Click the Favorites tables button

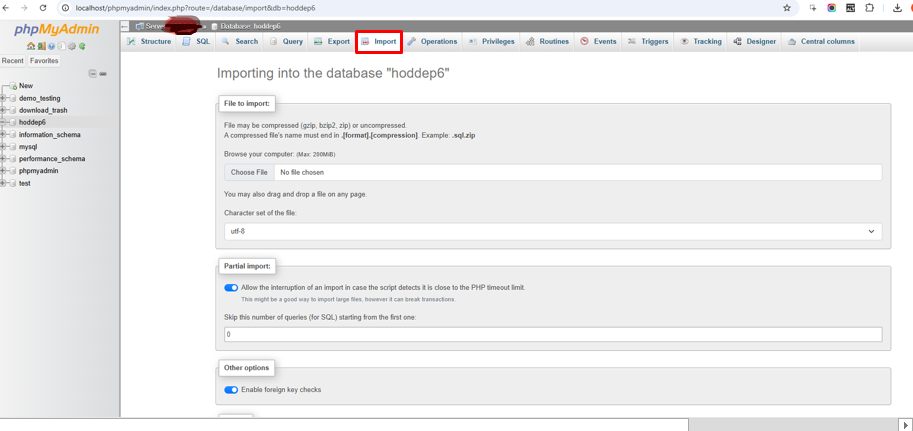44,61
